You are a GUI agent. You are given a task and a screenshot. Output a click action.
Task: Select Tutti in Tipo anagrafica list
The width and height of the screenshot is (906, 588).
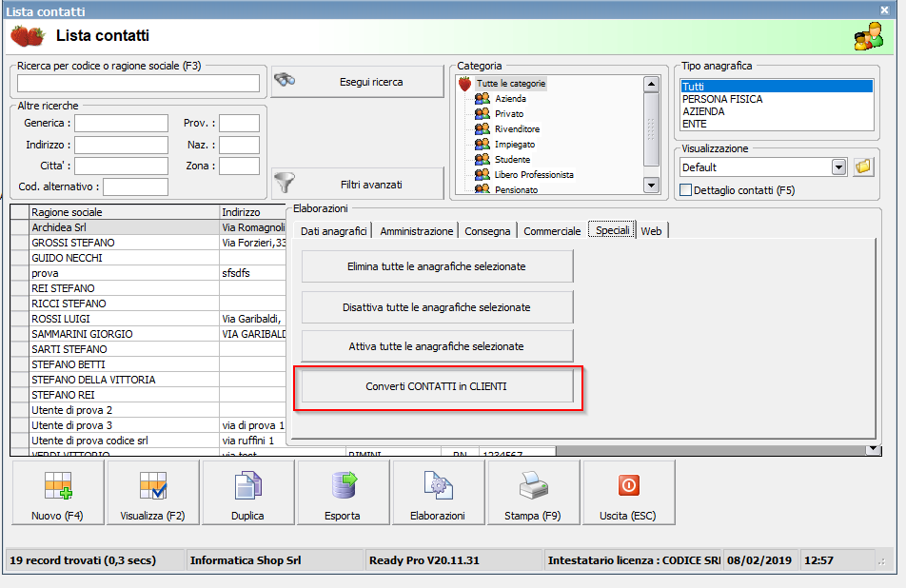click(776, 87)
